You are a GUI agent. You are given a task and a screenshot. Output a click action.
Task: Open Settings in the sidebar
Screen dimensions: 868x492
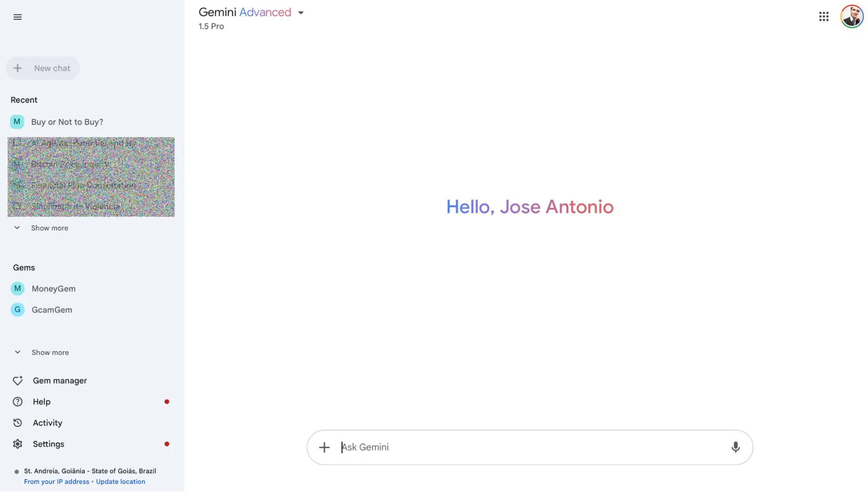pos(48,444)
